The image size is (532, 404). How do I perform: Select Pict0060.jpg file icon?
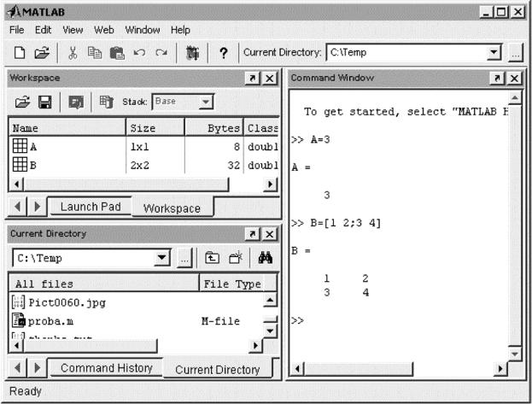click(x=18, y=302)
